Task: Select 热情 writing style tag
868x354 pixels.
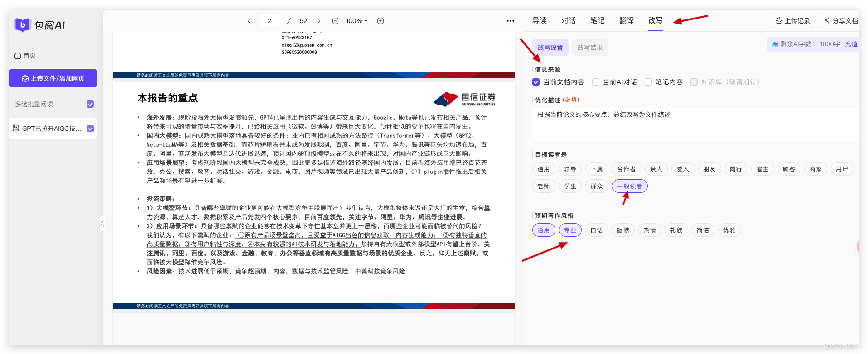Action: pos(650,230)
